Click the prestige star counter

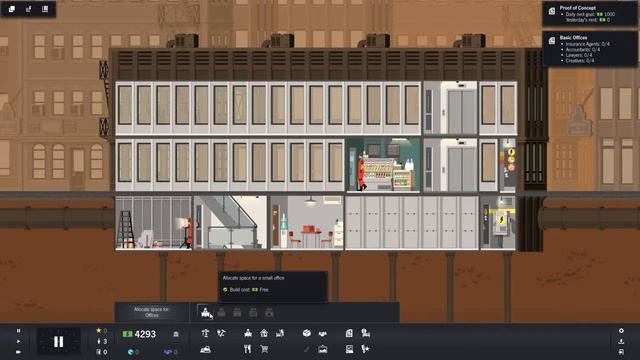(x=101, y=331)
